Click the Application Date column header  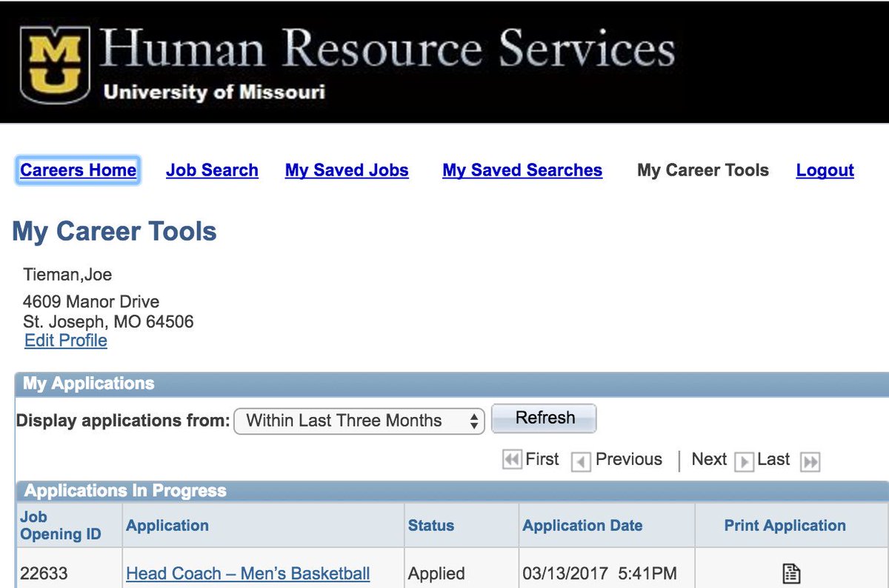(x=582, y=526)
